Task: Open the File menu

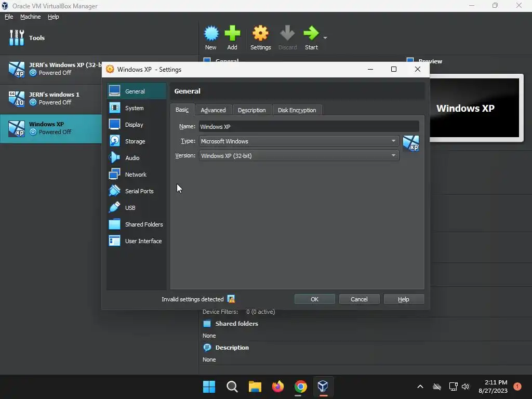Action: (9, 17)
